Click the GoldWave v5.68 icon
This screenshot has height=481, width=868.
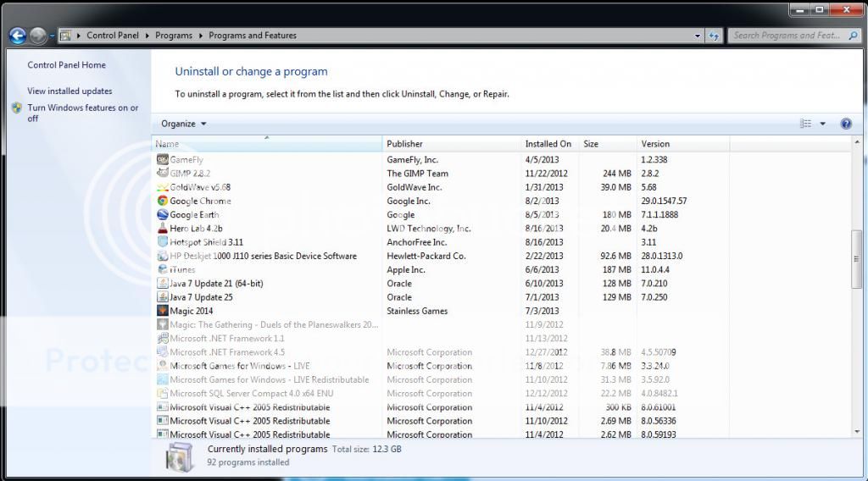coord(162,187)
